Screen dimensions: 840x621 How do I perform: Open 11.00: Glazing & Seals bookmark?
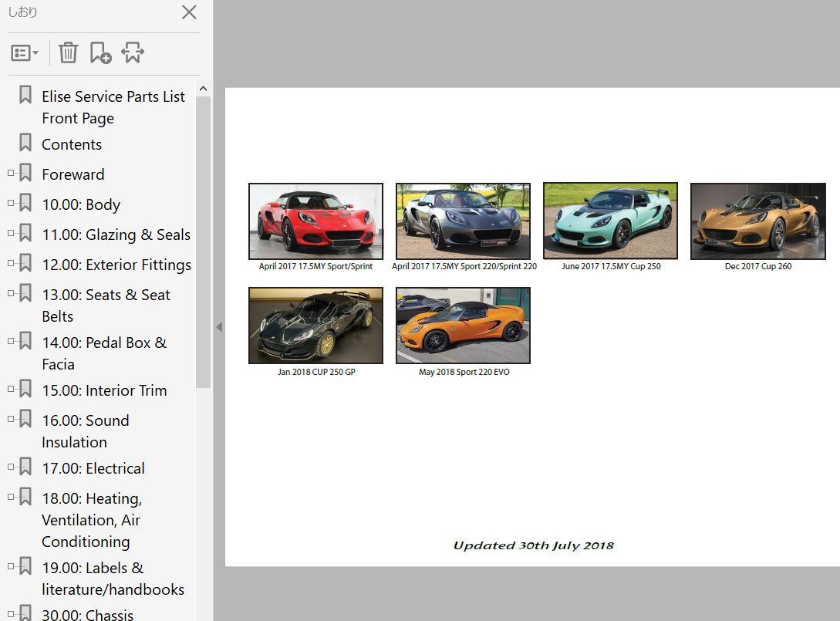click(x=116, y=235)
